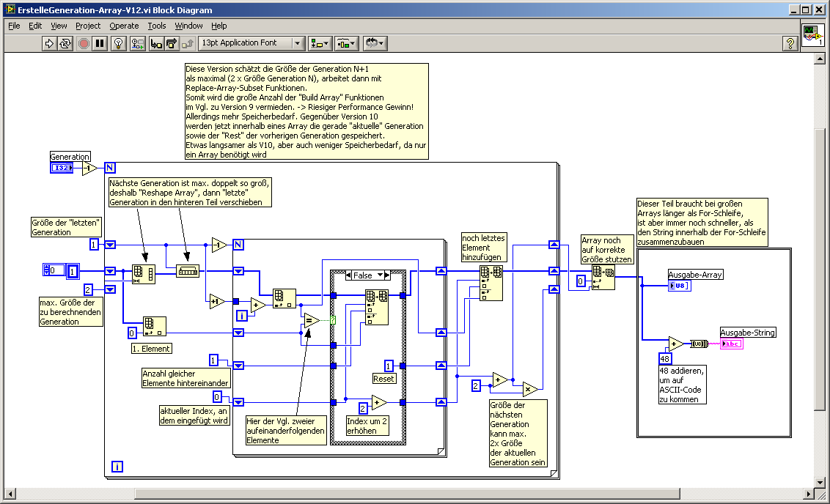Click the VI icon in top-right corner
The height and width of the screenshot is (504, 830).
812,36
